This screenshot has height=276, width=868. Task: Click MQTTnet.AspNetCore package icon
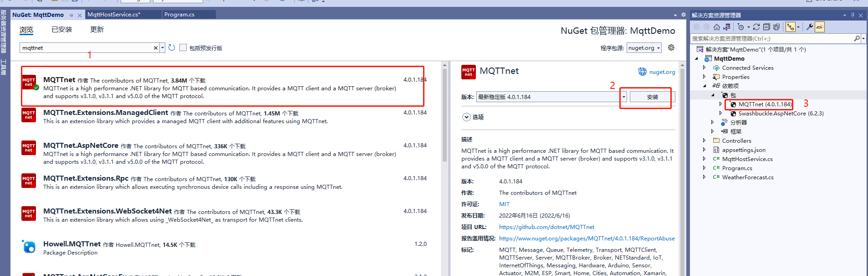pos(29,148)
